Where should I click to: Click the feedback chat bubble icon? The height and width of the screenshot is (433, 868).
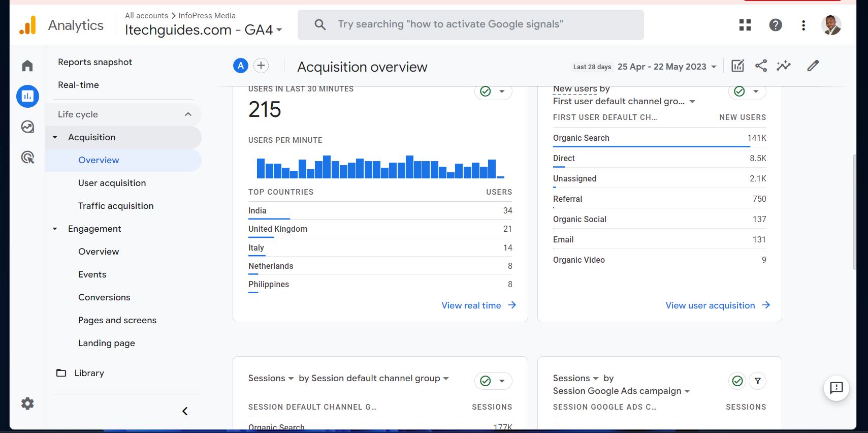click(x=836, y=388)
